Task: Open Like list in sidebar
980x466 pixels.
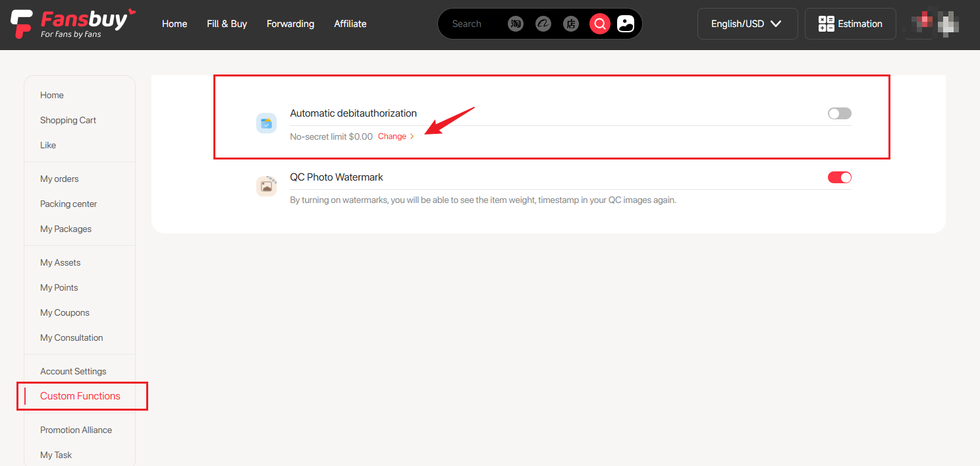Action: pos(48,145)
